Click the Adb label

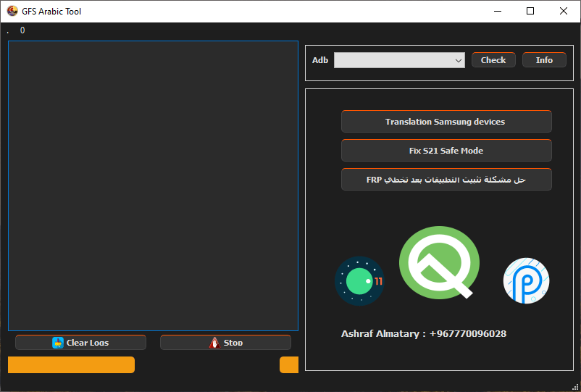coord(320,60)
